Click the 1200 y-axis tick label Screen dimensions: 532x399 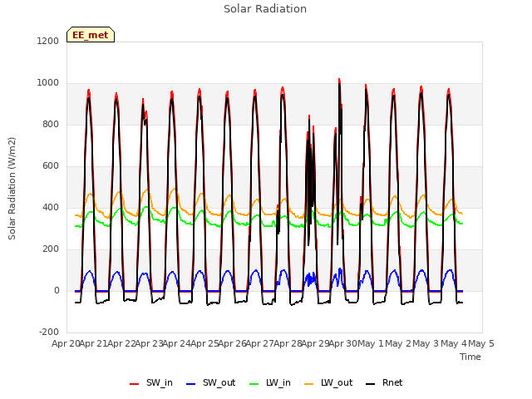click(x=48, y=41)
